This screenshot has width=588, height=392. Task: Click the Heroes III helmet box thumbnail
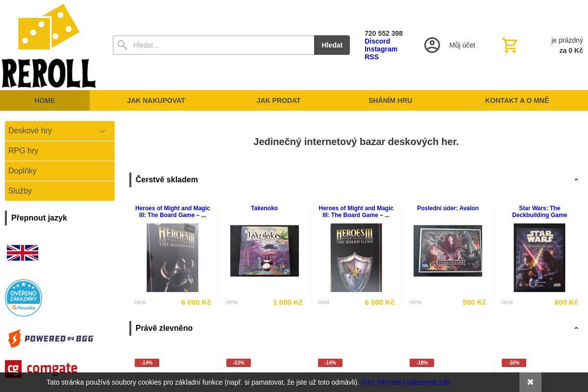(172, 258)
